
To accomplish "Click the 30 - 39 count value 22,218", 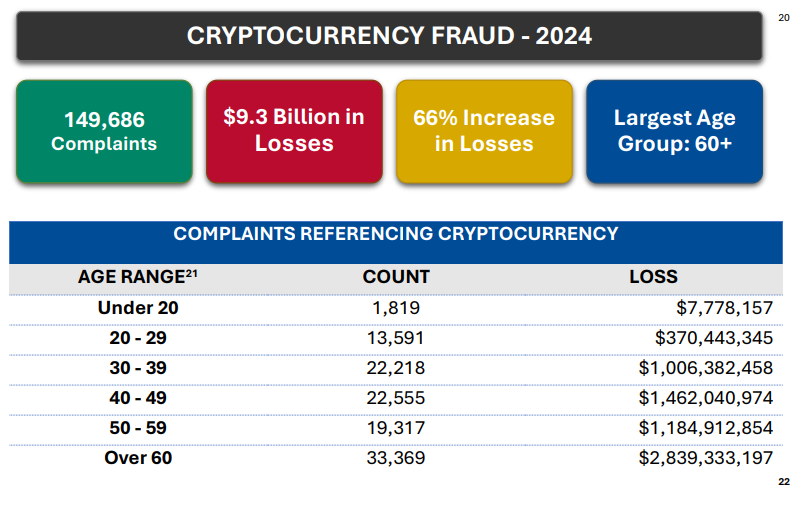I will pos(396,368).
